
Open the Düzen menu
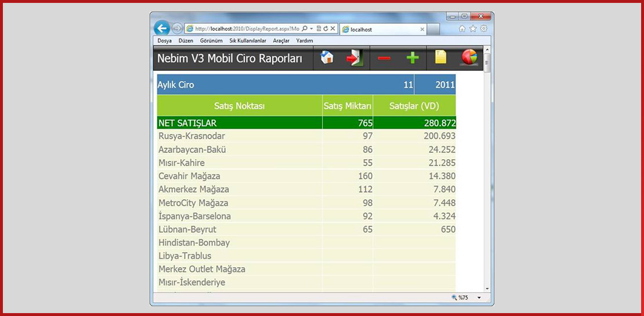click(186, 41)
